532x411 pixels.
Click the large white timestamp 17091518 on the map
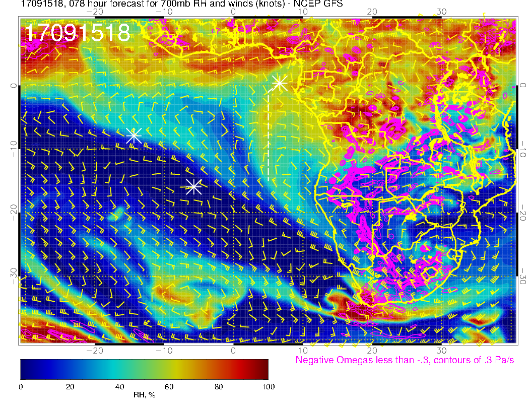(x=78, y=33)
